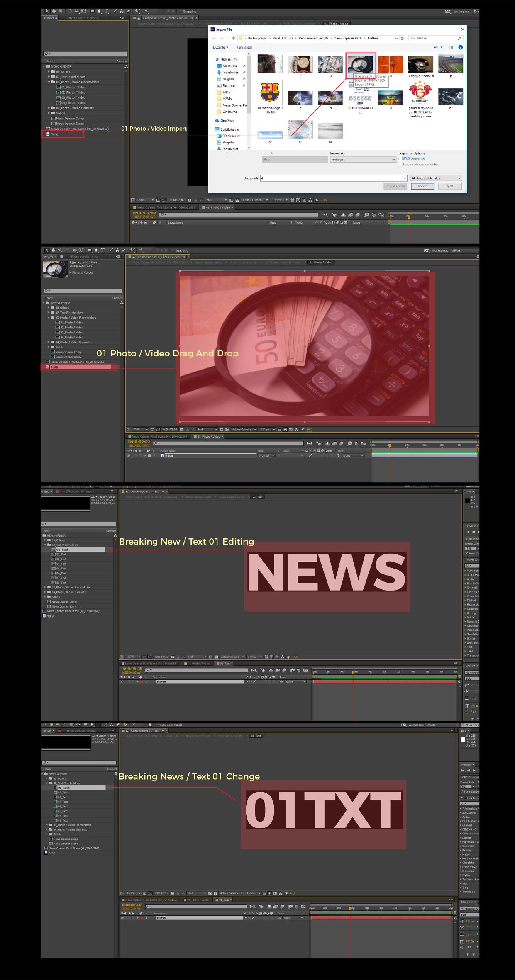Select the Hand tool in euro-photo window toolbar
The height and width of the screenshot is (980, 515).
click(54, 250)
